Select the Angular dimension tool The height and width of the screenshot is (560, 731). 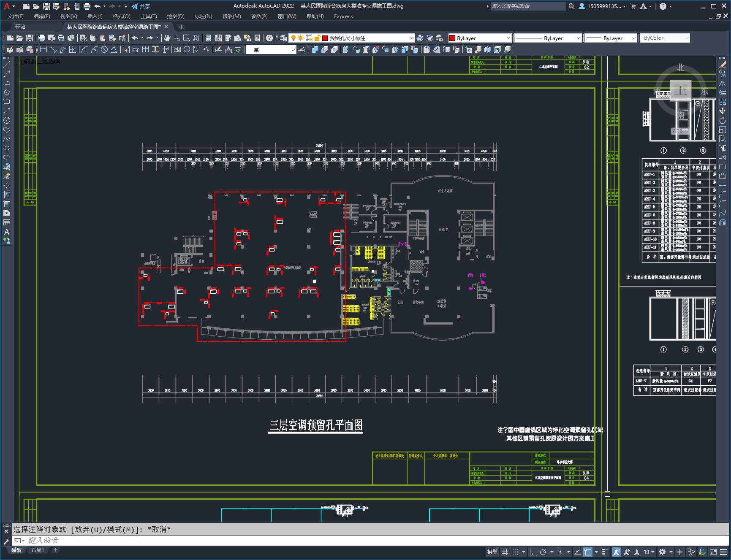(114, 49)
